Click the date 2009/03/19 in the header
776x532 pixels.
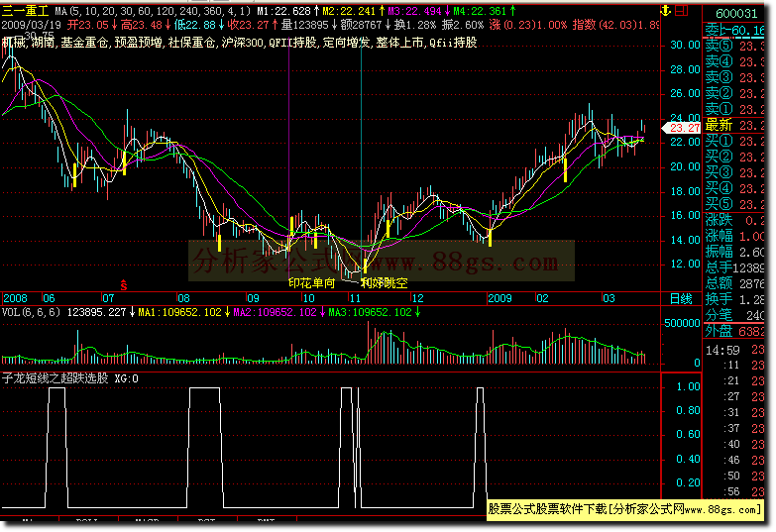31,25
